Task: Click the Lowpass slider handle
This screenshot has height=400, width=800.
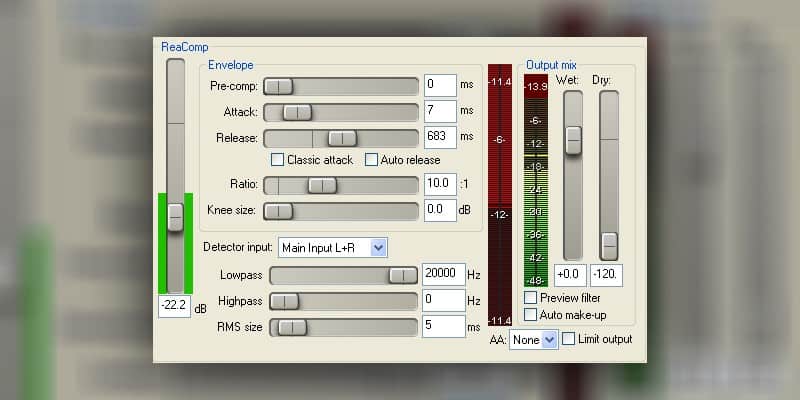Action: [403, 275]
